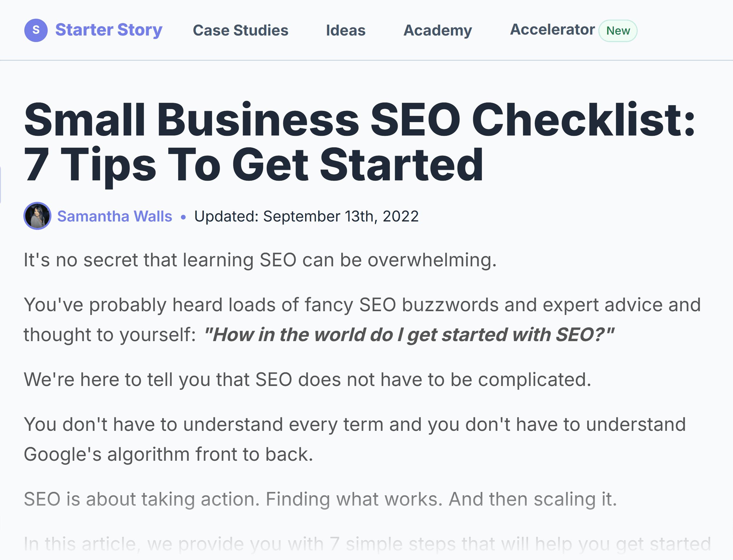Viewport: 733px width, 560px height.
Task: Go to Starter Story home via brand name
Action: [109, 30]
